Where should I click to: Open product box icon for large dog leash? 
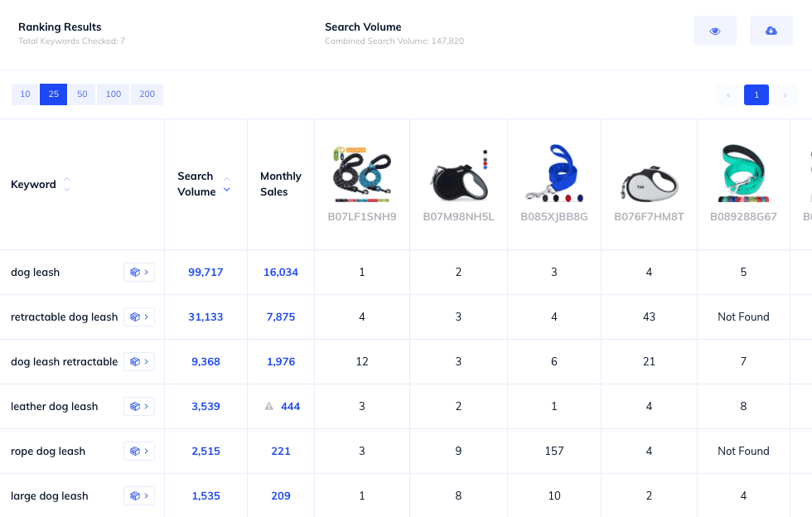coord(139,495)
